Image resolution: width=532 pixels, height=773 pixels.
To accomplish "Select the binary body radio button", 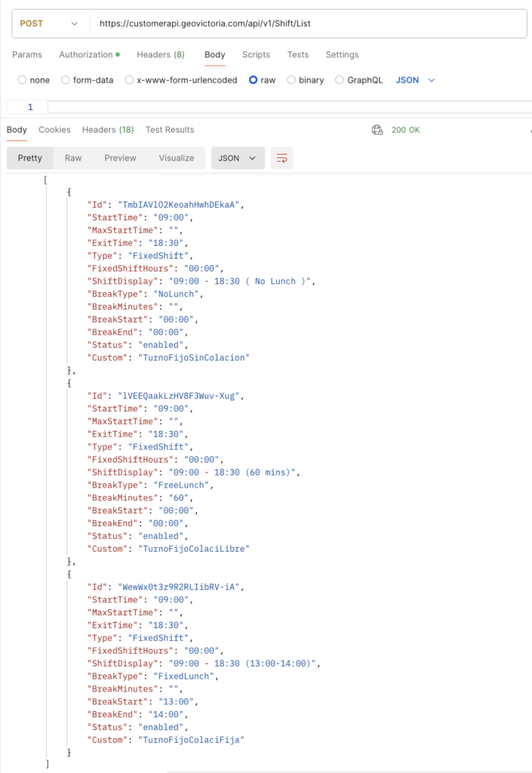I will [x=291, y=80].
